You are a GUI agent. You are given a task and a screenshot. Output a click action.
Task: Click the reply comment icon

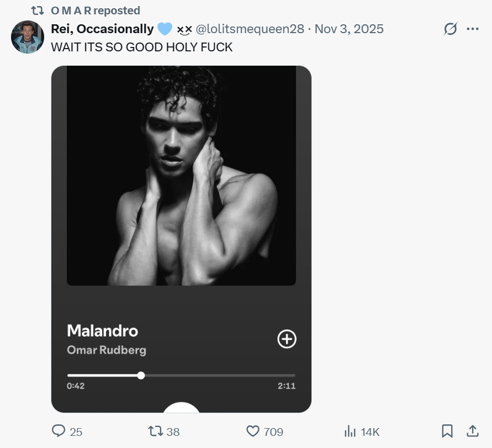59,431
